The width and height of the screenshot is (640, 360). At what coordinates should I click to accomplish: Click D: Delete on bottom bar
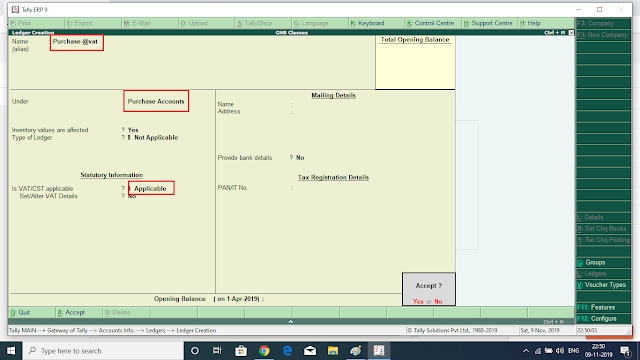[x=126, y=313]
